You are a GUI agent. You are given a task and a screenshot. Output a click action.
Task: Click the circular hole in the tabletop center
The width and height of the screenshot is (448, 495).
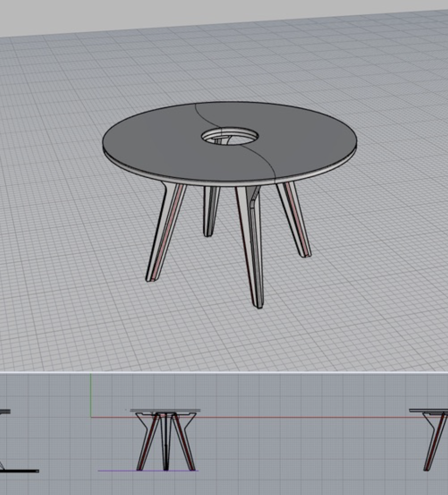[x=230, y=136]
